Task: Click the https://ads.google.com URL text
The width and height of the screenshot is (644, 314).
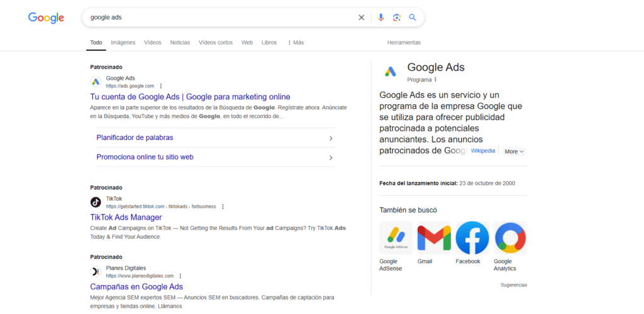Action: tap(130, 86)
